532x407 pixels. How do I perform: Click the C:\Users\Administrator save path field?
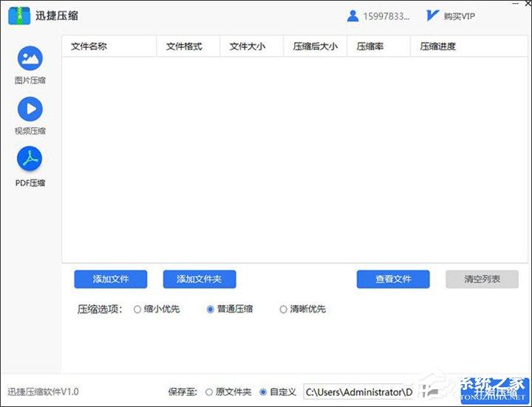(358, 392)
